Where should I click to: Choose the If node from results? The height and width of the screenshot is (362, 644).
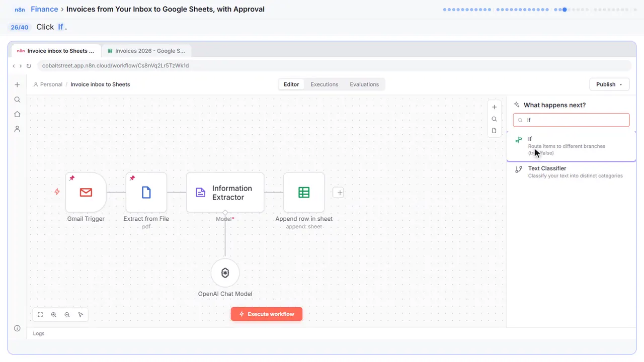tap(572, 146)
